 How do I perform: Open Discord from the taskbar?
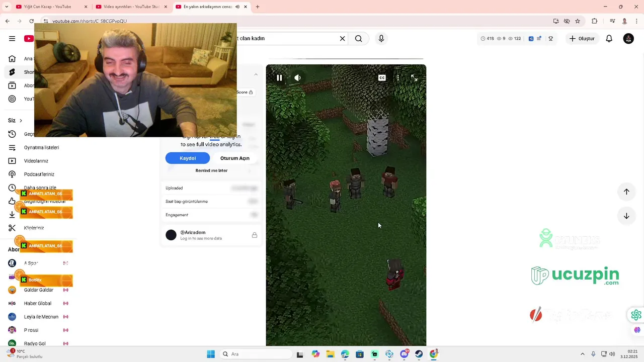point(404,354)
